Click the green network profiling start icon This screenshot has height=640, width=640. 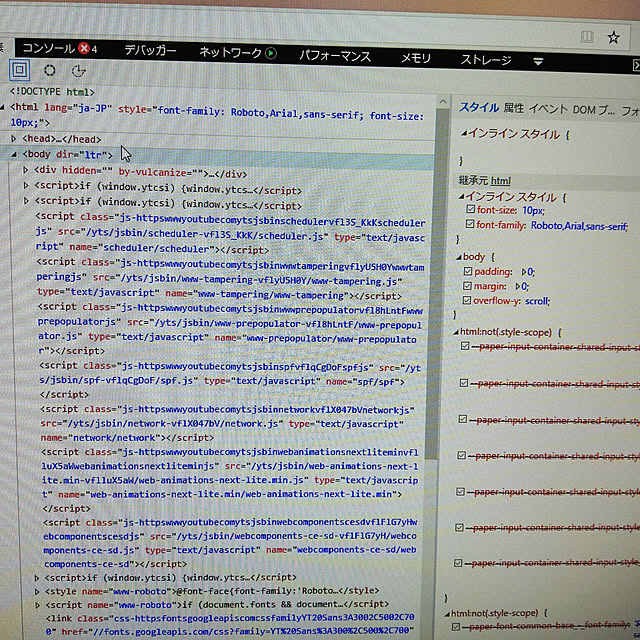point(270,53)
